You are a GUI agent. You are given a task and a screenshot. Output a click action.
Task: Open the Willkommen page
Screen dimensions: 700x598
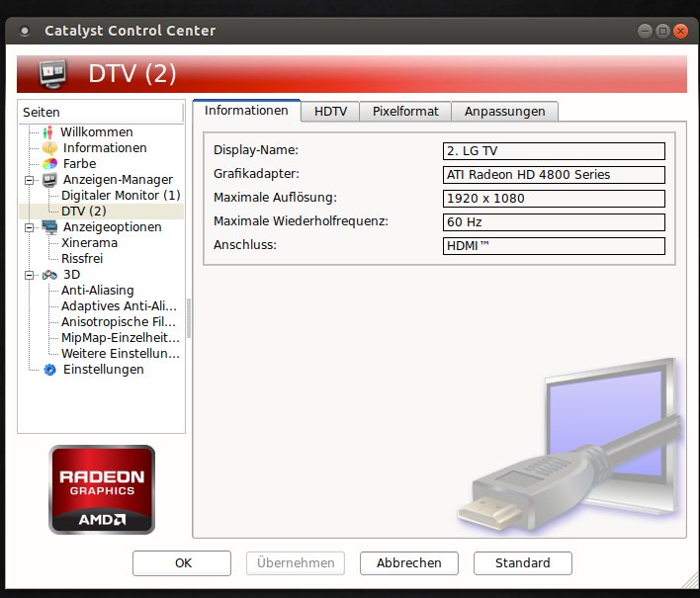click(97, 132)
